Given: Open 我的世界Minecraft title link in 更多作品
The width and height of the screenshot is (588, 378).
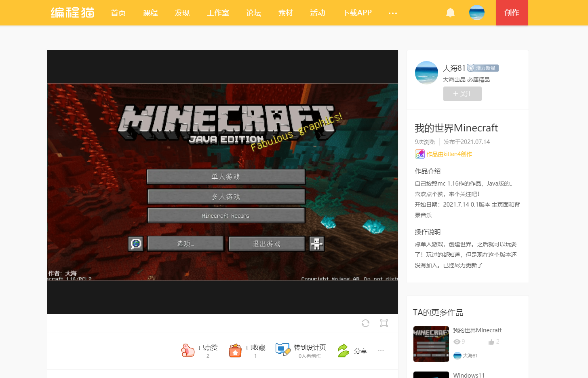Looking at the screenshot, I should 477,330.
